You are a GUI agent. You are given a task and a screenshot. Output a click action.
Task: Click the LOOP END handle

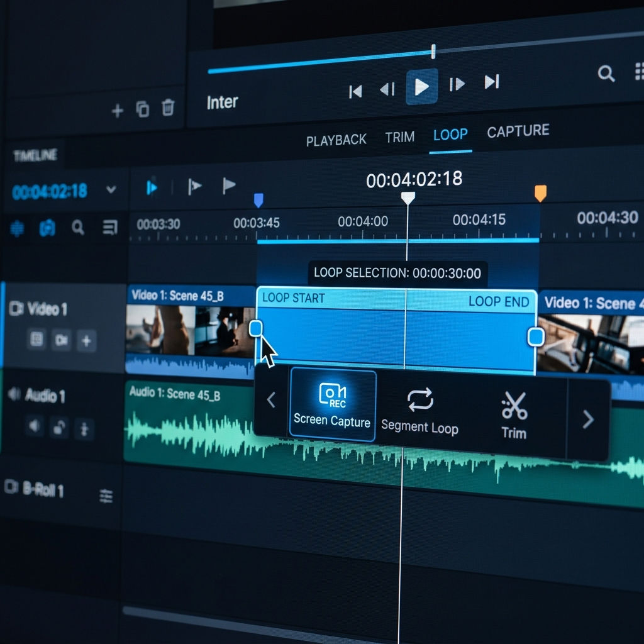pyautogui.click(x=536, y=336)
